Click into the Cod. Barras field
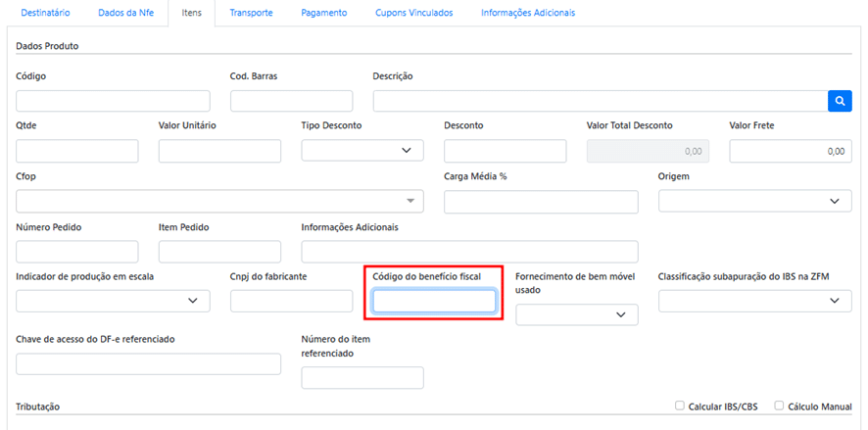The height and width of the screenshot is (430, 868). 291,101
